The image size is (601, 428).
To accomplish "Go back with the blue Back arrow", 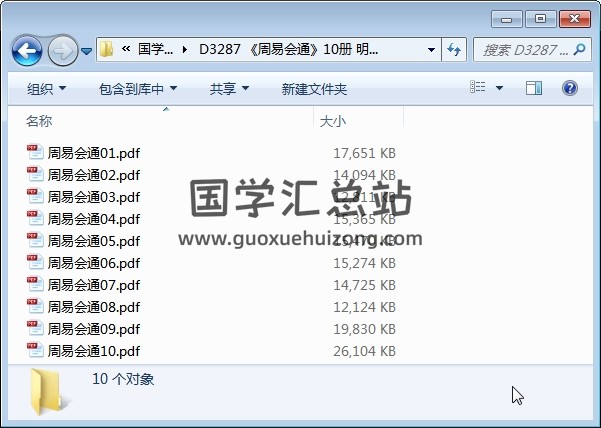I will click(x=27, y=50).
